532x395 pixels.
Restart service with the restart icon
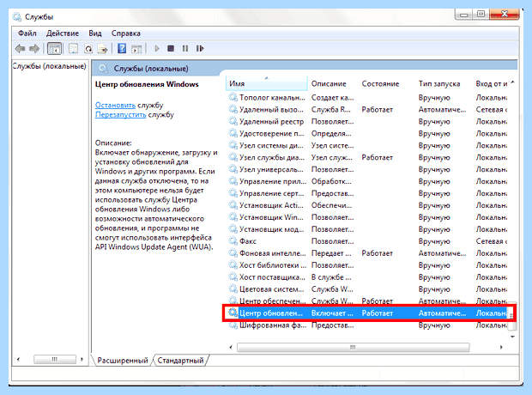click(200, 49)
